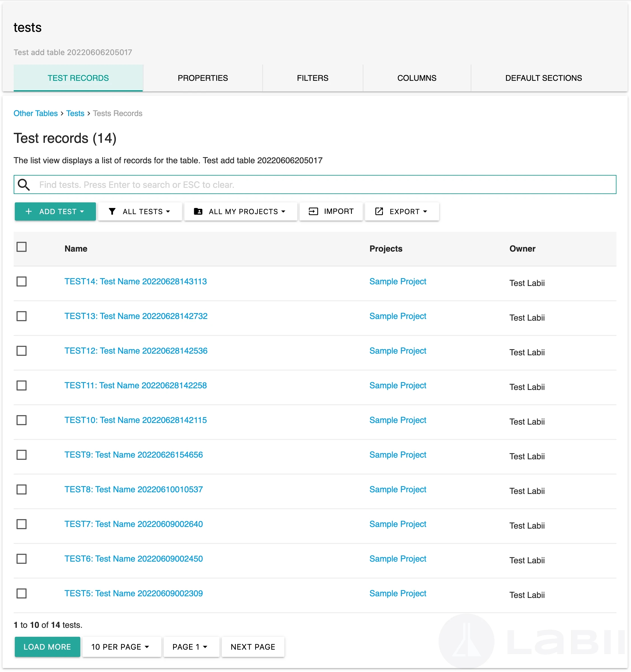Check the box for TEST14 row

[22, 281]
